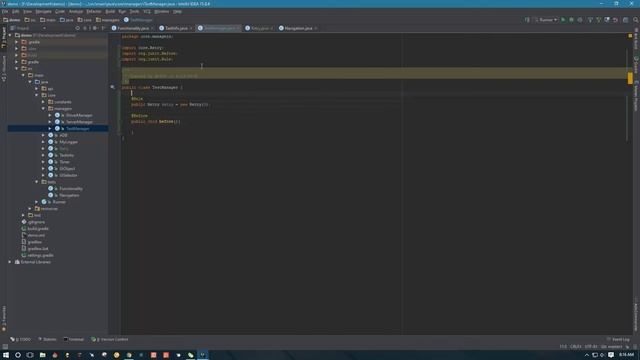Open the Help menu
The width and height of the screenshot is (640, 360).
coord(177,11)
